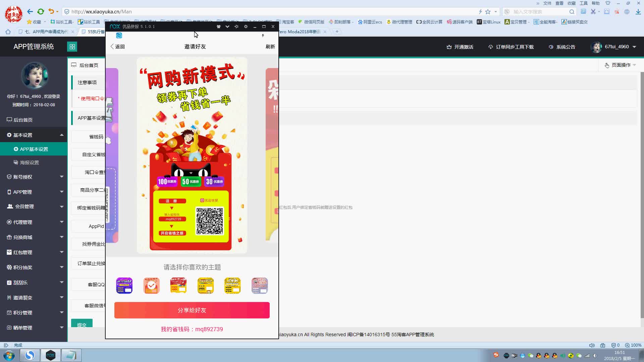Click the 系统公告 speaker icon
This screenshot has width=644, height=362.
pyautogui.click(x=551, y=47)
